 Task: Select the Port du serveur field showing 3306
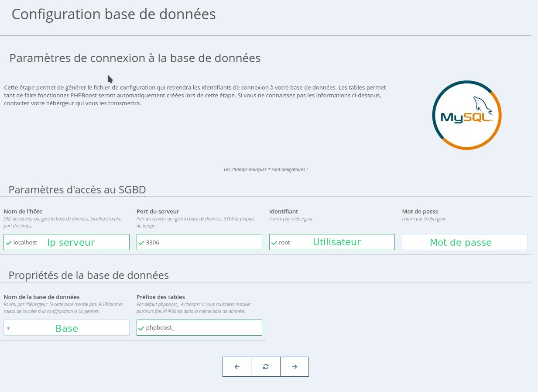[x=199, y=242]
